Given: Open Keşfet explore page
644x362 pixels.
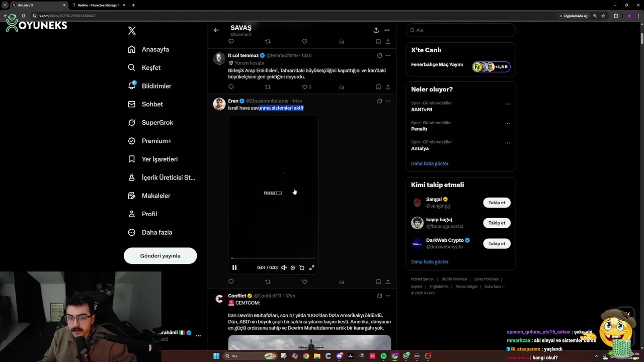Looking at the screenshot, I should pyautogui.click(x=144, y=67).
